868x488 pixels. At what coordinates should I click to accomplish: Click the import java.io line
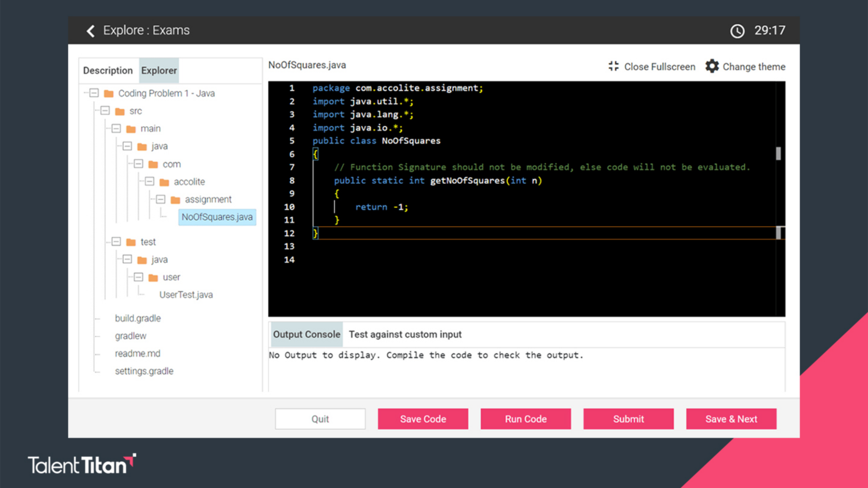(357, 128)
